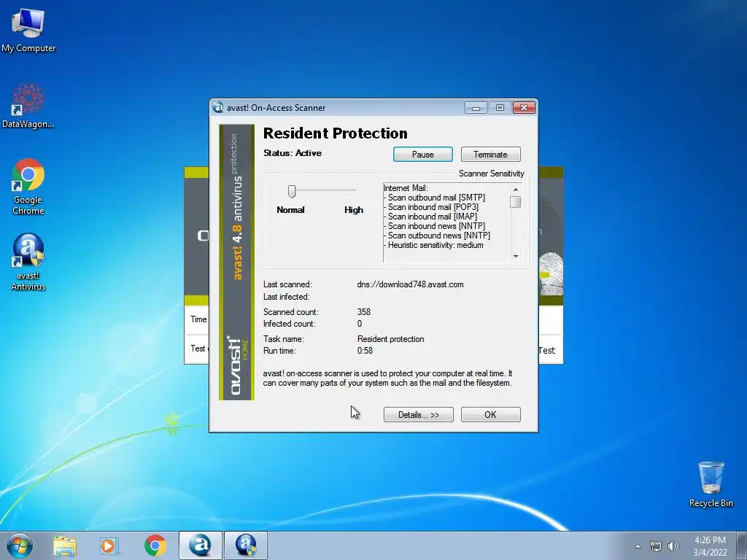Select 'Scan outbound mail [SMTP]' line
The height and width of the screenshot is (560, 747).
[435, 198]
